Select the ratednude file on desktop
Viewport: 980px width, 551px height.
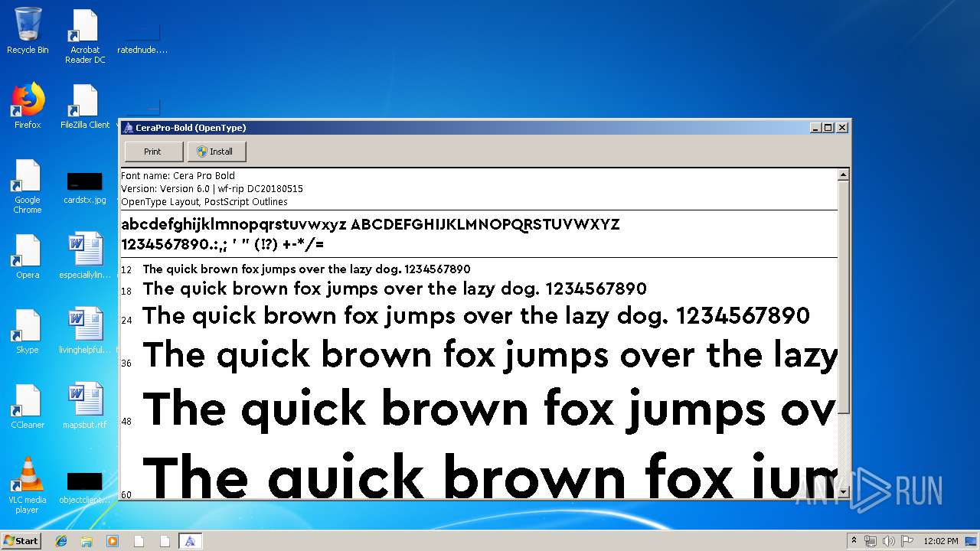tap(142, 38)
